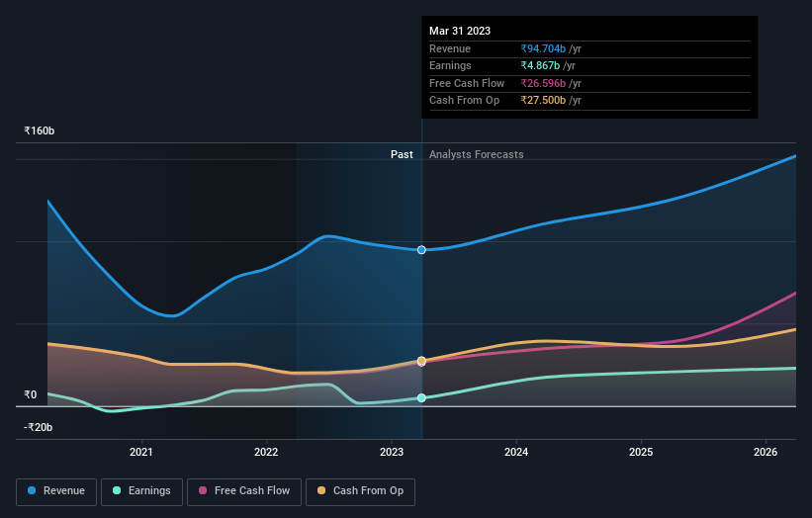Click the ₹27.500b cash from op value
Viewport: 812px width, 518px height.
click(x=543, y=101)
